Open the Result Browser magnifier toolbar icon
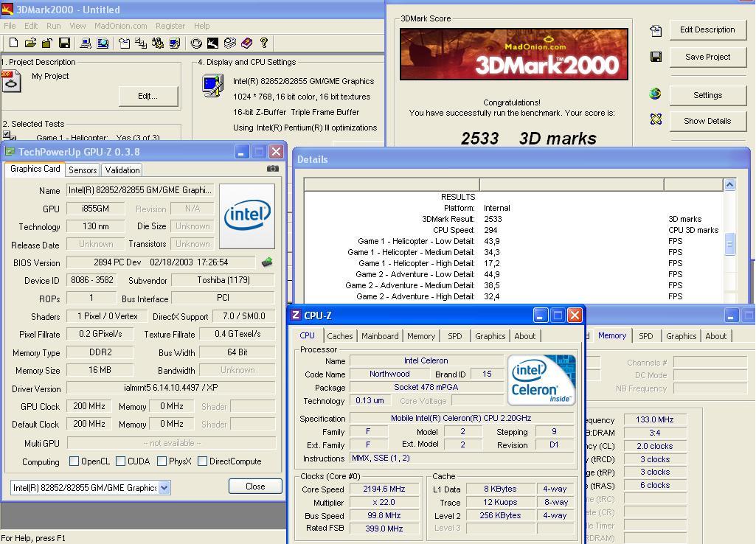 [103, 43]
